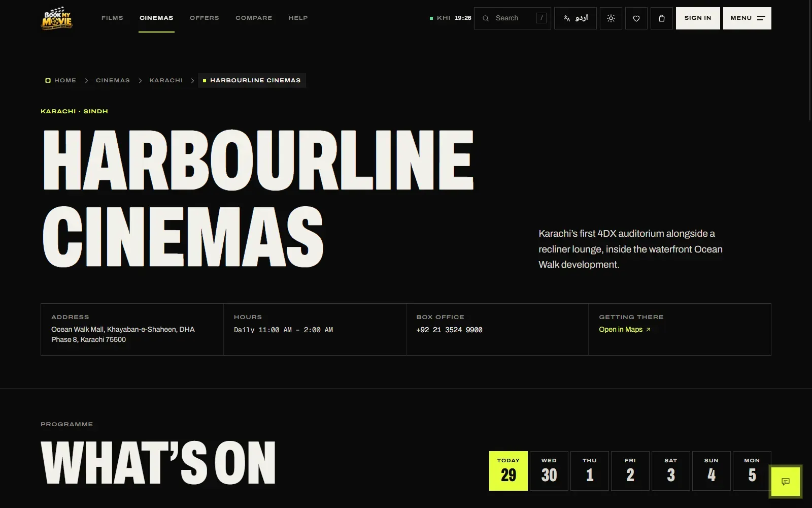
Task: Click the KHI 19:26 city clock
Action: pyautogui.click(x=451, y=18)
